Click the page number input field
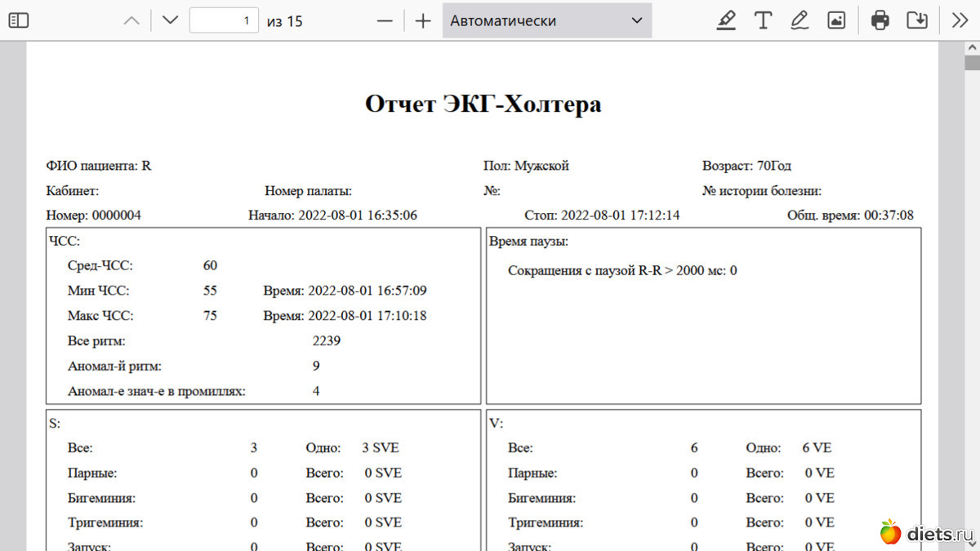 (x=224, y=20)
